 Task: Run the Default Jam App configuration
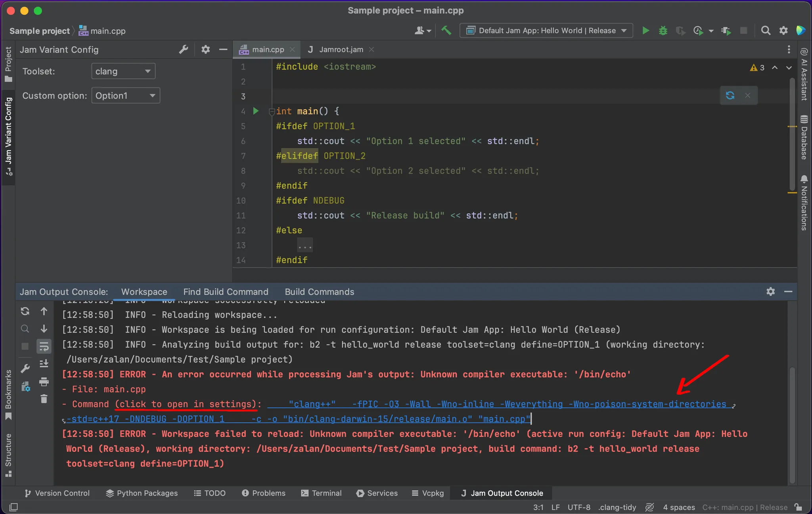point(645,31)
